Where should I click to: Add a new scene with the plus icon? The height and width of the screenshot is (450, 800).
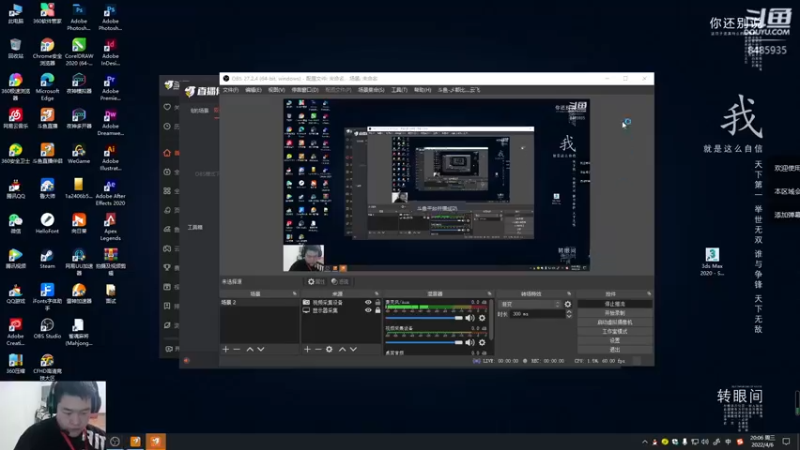pyautogui.click(x=226, y=349)
